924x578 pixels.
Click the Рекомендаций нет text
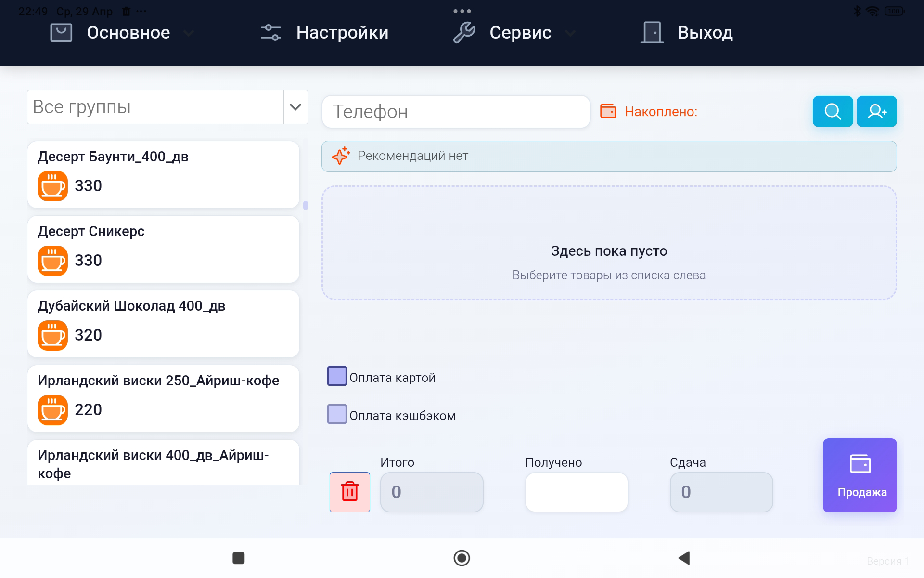[413, 156]
